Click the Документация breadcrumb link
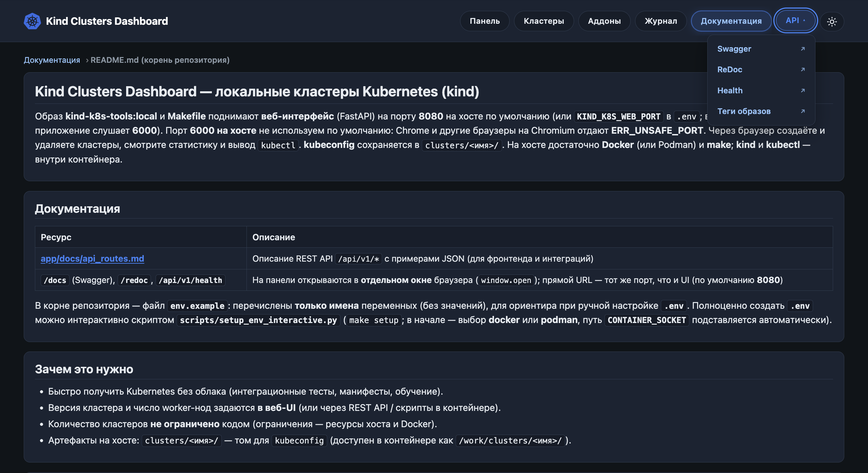The image size is (868, 473). tap(52, 60)
